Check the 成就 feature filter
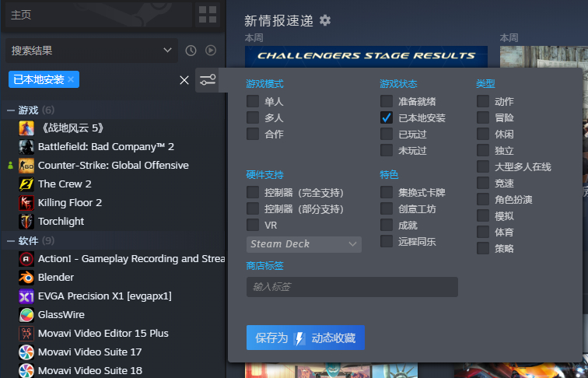Image resolution: width=588 pixels, height=378 pixels. click(387, 225)
